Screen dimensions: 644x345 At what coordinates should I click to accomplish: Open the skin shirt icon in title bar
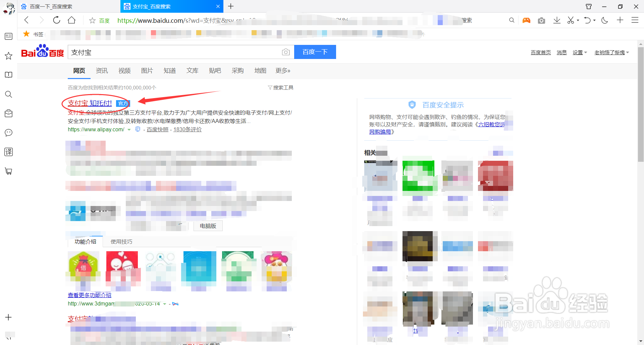pyautogui.click(x=589, y=6)
